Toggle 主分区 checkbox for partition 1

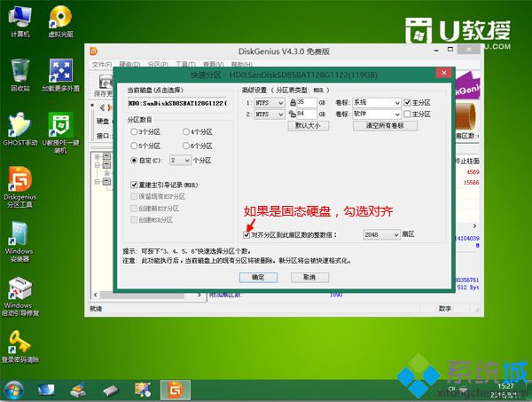407,102
